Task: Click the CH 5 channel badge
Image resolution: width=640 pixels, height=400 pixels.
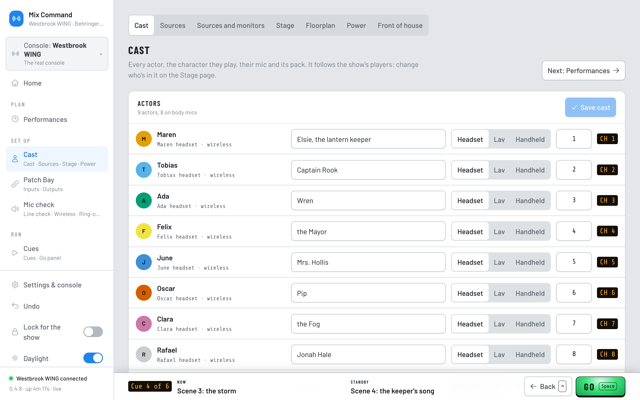Action: (607, 262)
